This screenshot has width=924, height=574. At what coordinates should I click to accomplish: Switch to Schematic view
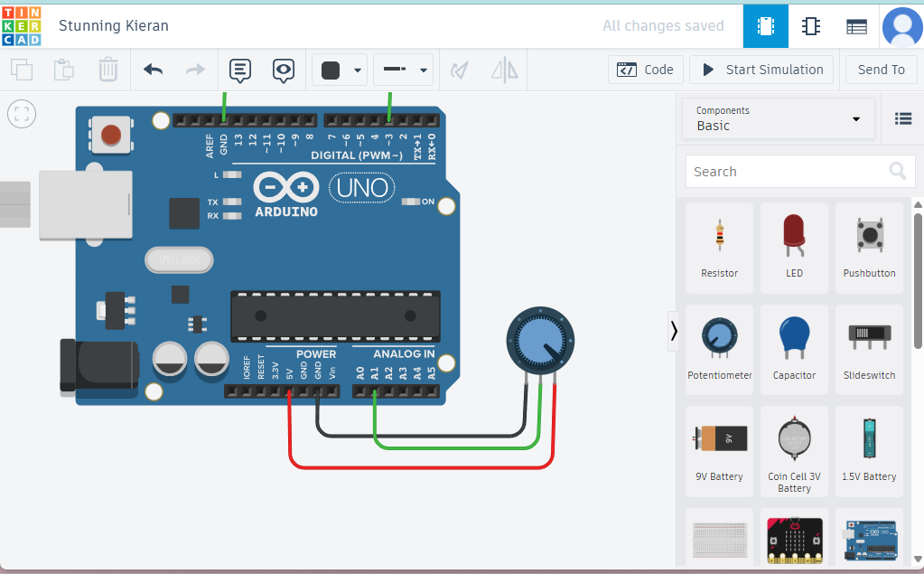pos(811,26)
